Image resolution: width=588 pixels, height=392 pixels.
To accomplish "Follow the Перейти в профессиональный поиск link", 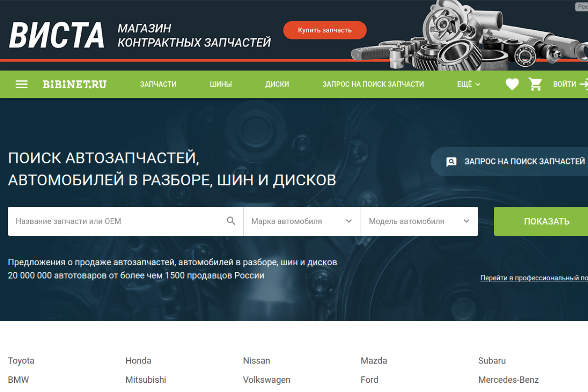I will click(x=534, y=278).
